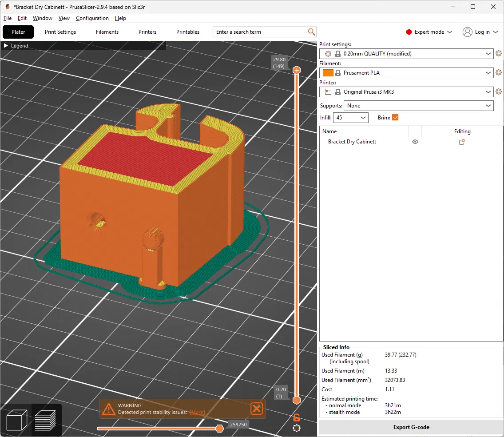Open layer slider settings cog icon
This screenshot has height=437, width=504.
pyautogui.click(x=297, y=428)
